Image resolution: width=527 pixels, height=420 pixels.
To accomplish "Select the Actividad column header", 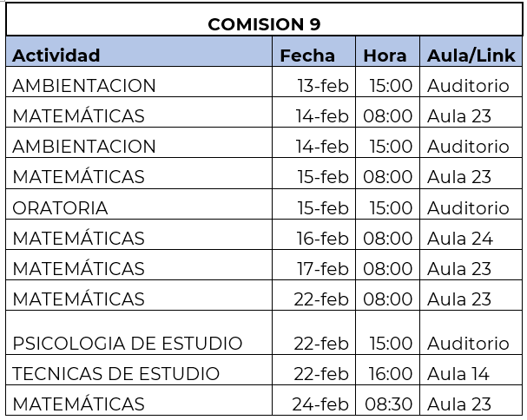I will 56,56.
